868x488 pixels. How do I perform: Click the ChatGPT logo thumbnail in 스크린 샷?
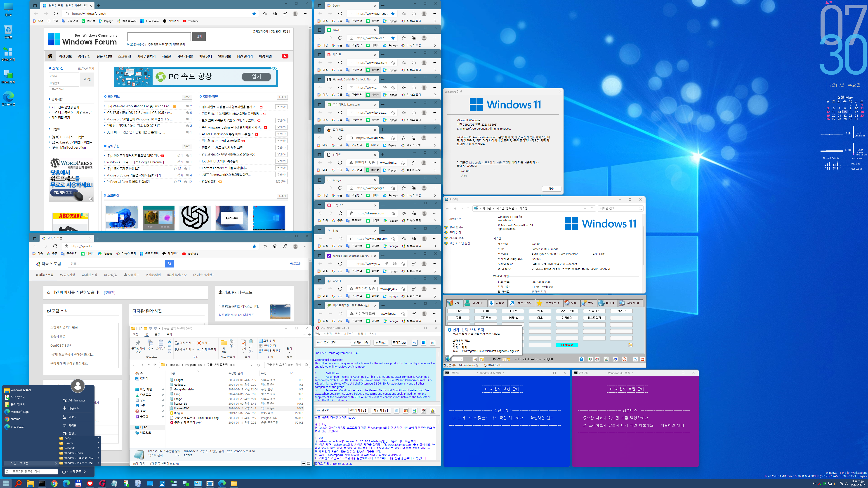pos(195,218)
